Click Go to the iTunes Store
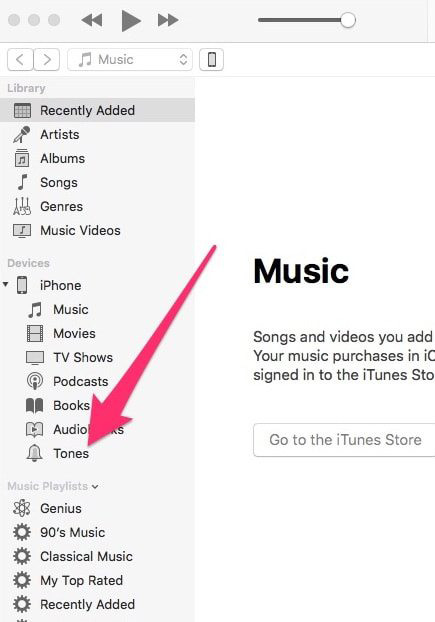Screen dimensions: 435x622 [344, 440]
